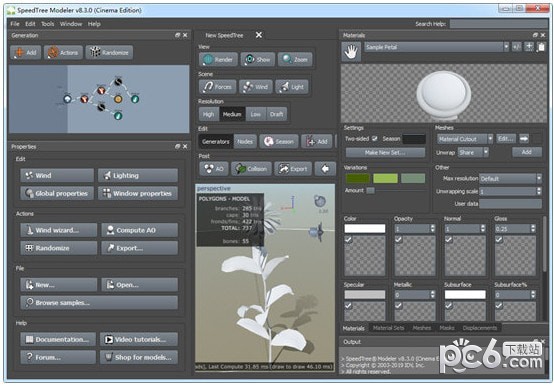554x386 pixels.
Task: Click the Light scene button
Action: (x=292, y=87)
